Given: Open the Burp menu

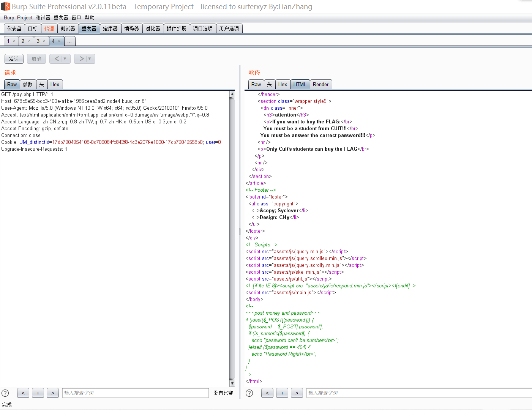Looking at the screenshot, I should tap(9, 17).
